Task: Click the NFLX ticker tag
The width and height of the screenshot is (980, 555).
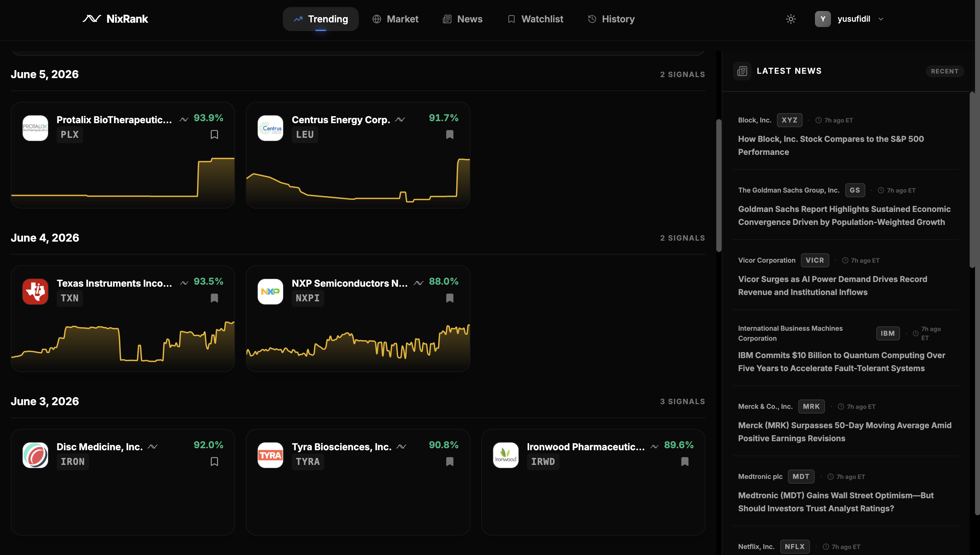Action: tap(795, 547)
